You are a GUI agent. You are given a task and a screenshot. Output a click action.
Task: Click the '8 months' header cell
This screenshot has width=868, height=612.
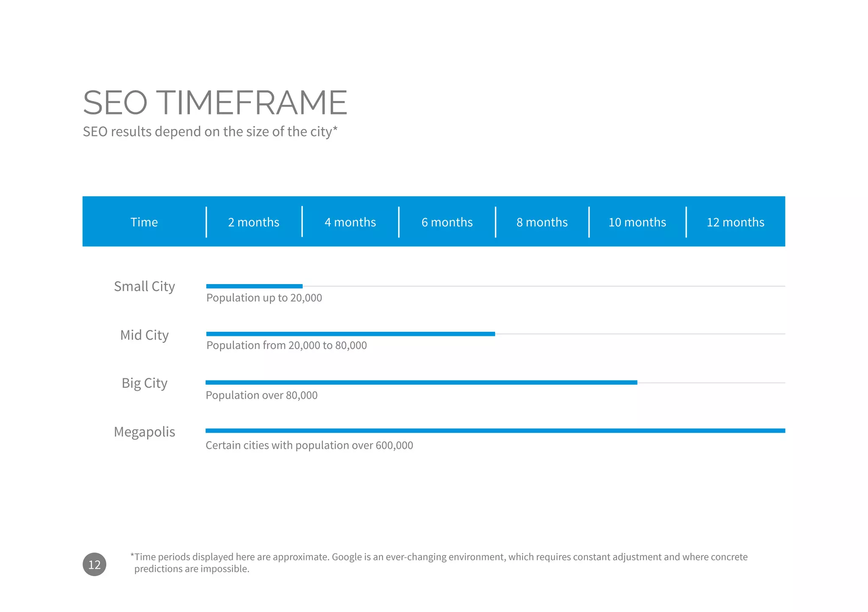542,222
